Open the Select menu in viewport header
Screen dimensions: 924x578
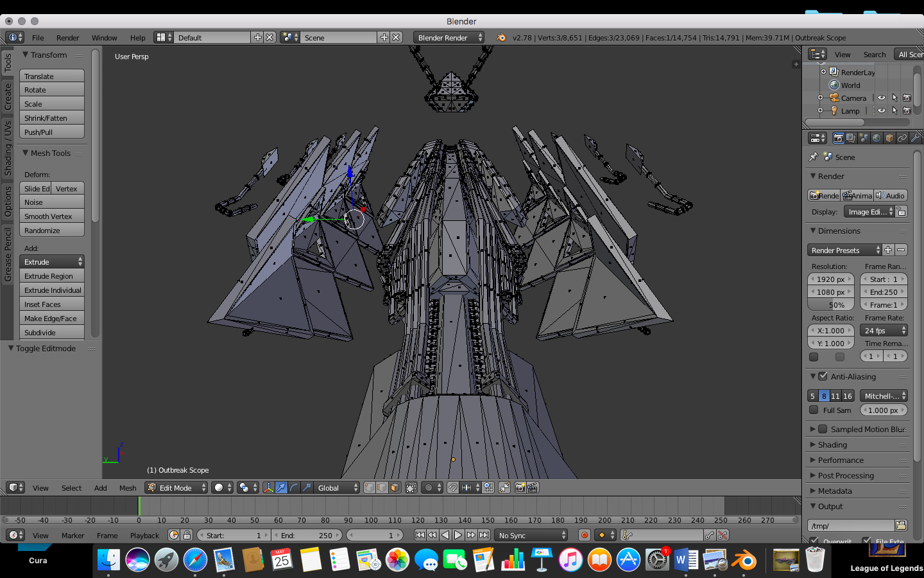pyautogui.click(x=71, y=487)
